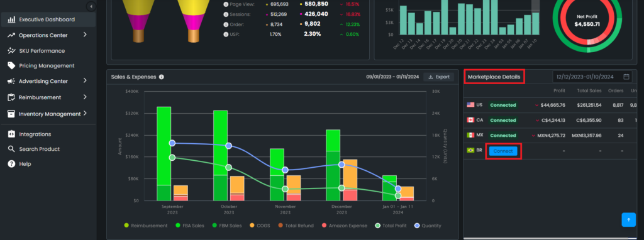Toggle the FBM Sales legend item

click(226, 226)
